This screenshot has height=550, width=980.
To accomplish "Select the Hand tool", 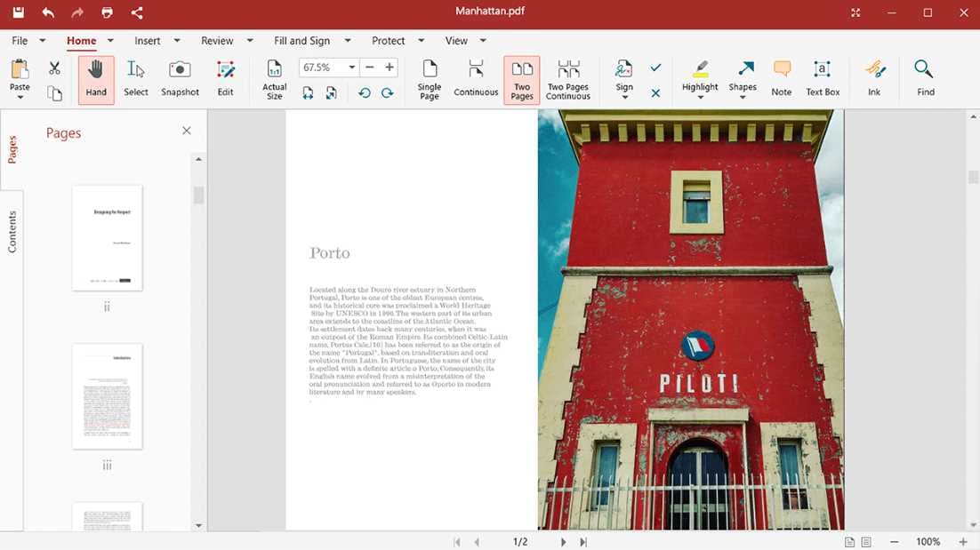I will [95, 78].
